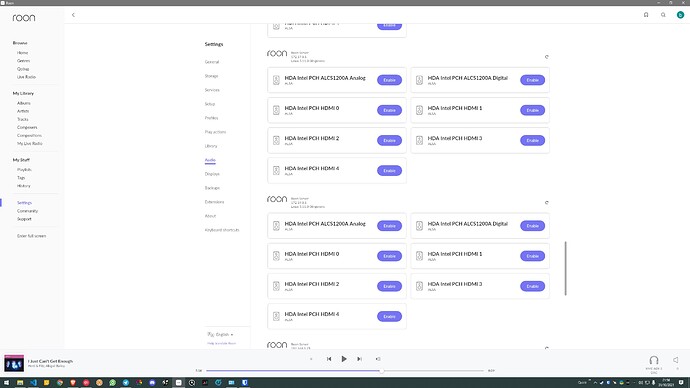Open Google Chrome from the taskbar
This screenshot has height=388, width=690.
tap(59, 383)
